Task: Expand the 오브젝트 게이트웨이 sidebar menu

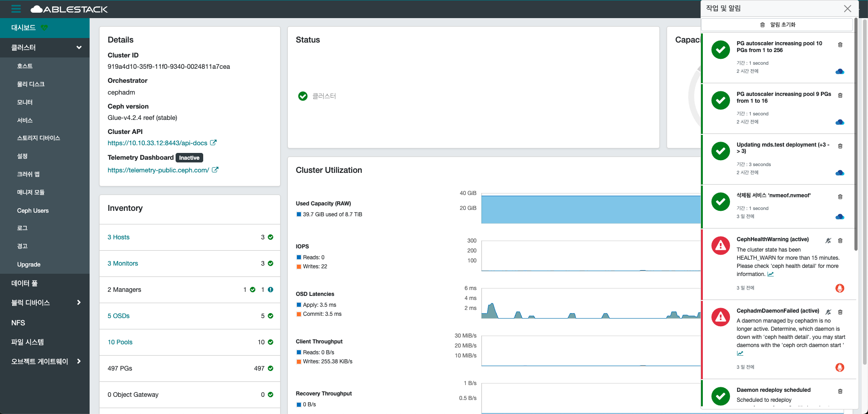Action: [79, 362]
